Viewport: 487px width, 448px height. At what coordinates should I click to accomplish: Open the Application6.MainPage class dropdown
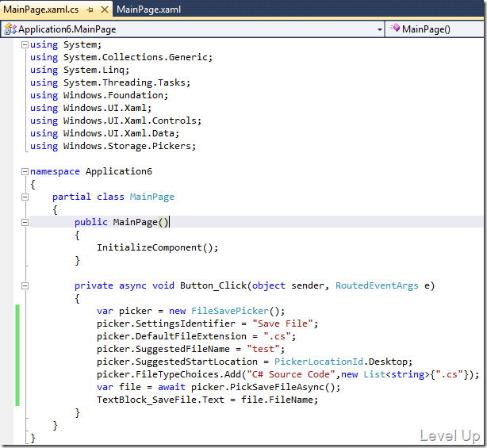click(380, 29)
